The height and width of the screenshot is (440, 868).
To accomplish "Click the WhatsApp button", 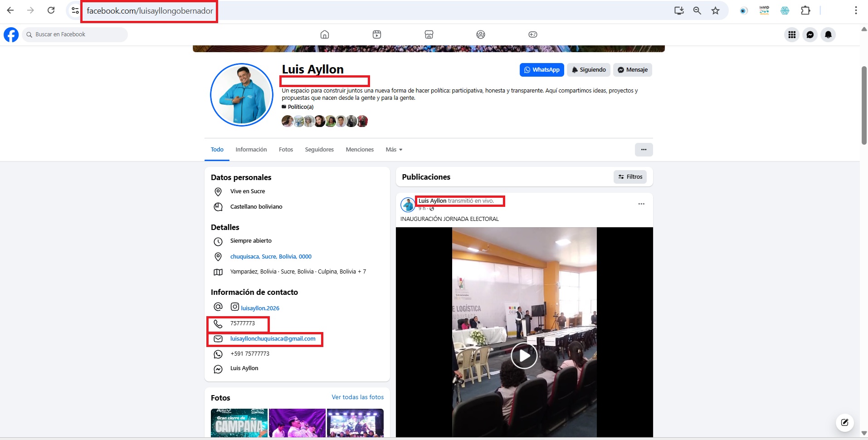I will tap(541, 70).
